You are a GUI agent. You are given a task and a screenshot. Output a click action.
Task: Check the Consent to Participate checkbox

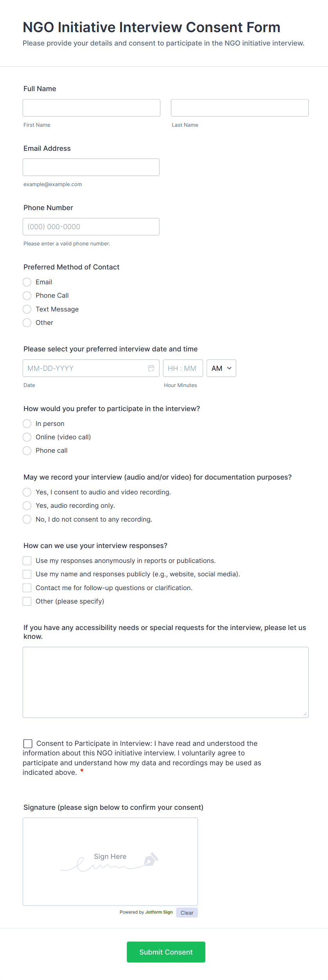coord(28,743)
